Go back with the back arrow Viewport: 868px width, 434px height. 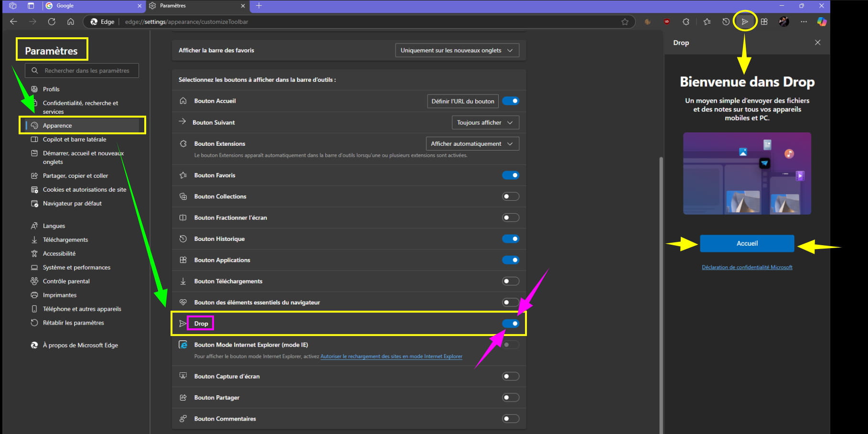click(13, 22)
